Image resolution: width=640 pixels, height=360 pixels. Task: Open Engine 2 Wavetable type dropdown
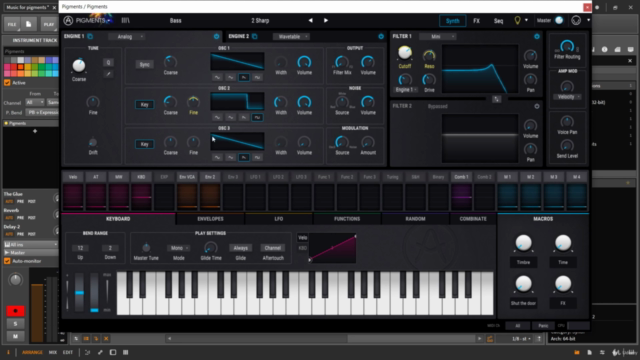click(x=291, y=37)
